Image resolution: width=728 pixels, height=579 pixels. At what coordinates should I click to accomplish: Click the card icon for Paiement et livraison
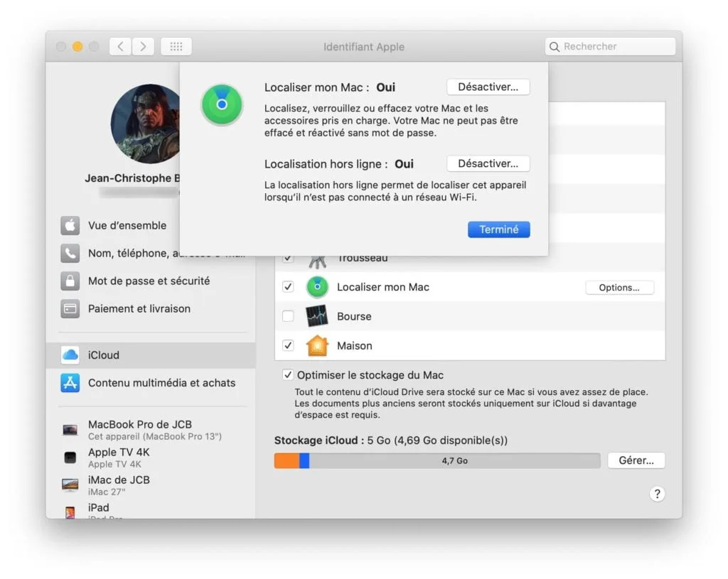click(69, 308)
